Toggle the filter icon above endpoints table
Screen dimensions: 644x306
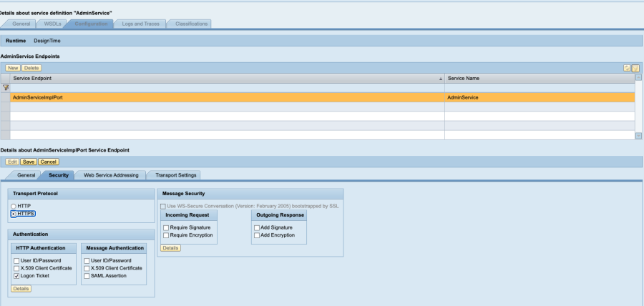635,67
